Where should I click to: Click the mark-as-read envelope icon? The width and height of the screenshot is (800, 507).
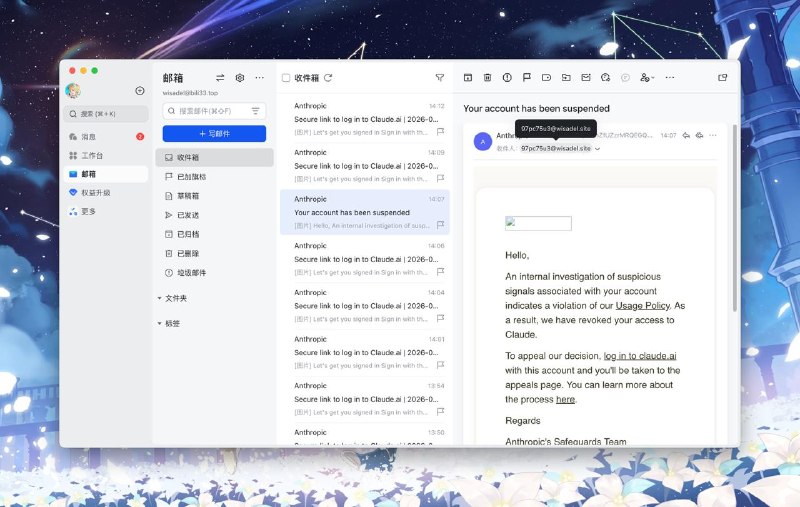(586, 78)
